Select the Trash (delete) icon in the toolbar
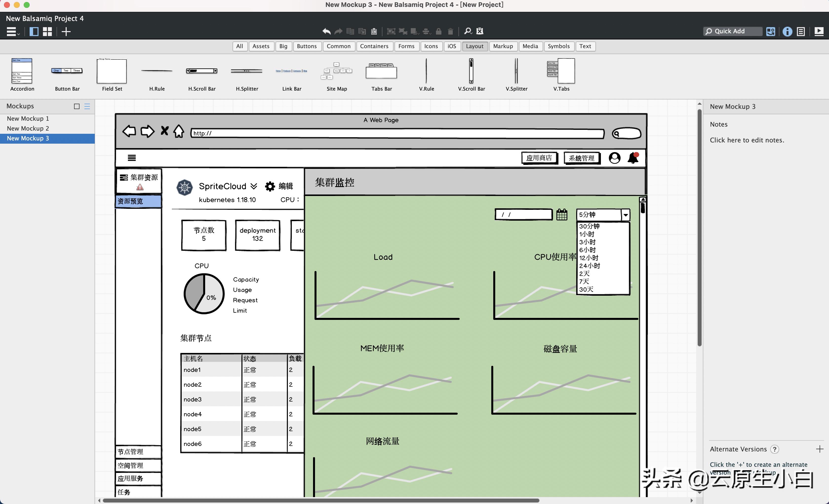The image size is (829, 504). point(451,31)
